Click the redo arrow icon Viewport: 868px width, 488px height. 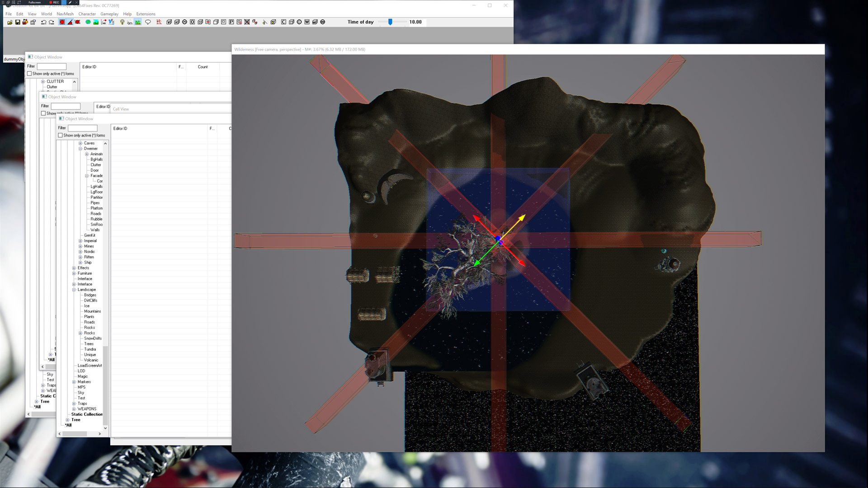52,22
